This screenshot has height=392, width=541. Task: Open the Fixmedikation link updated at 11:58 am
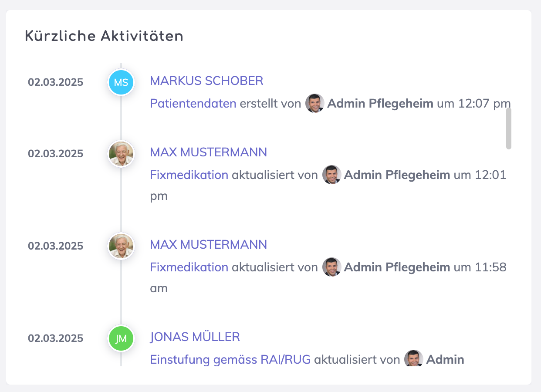pos(189,267)
